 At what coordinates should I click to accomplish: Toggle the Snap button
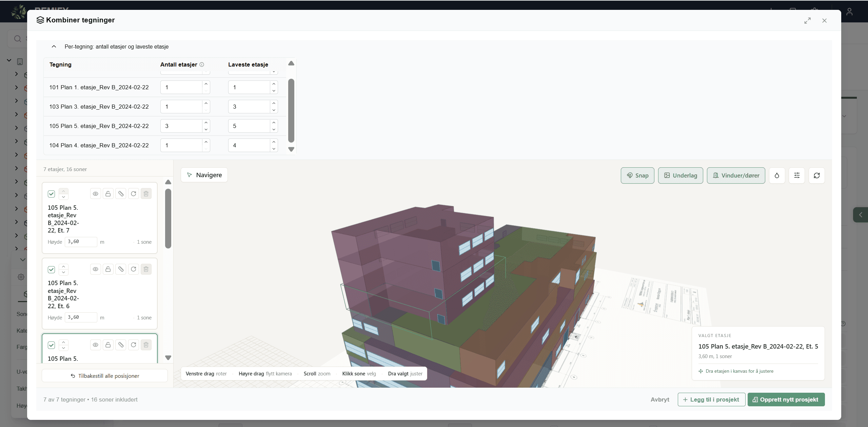coord(637,175)
